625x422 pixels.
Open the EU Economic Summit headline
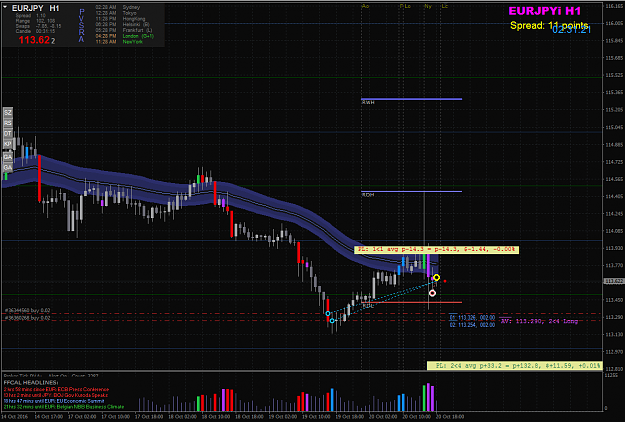pyautogui.click(x=54, y=401)
